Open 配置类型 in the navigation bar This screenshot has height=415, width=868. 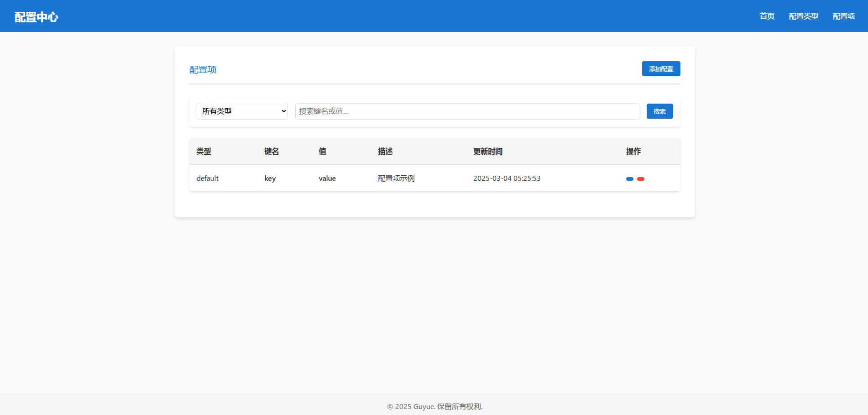803,16
